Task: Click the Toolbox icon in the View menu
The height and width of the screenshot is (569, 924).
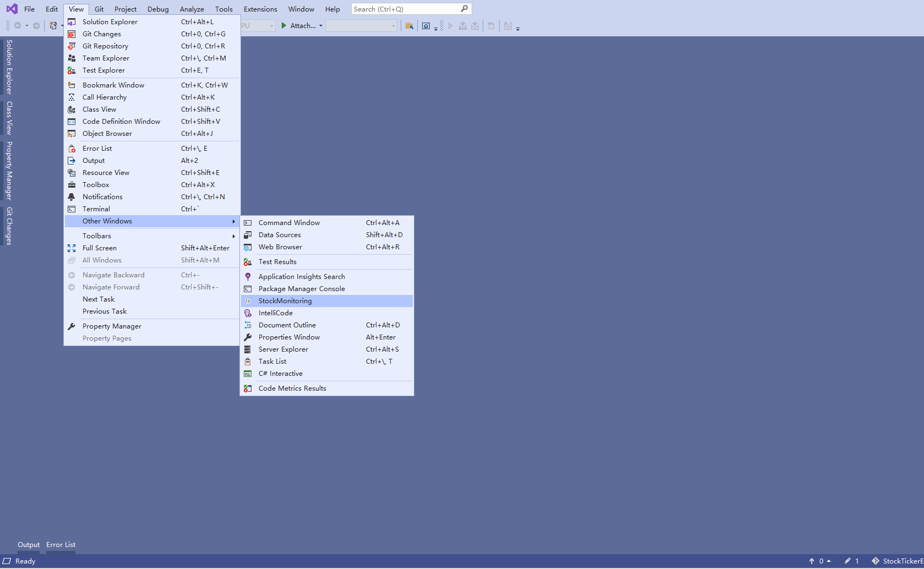Action: click(72, 185)
